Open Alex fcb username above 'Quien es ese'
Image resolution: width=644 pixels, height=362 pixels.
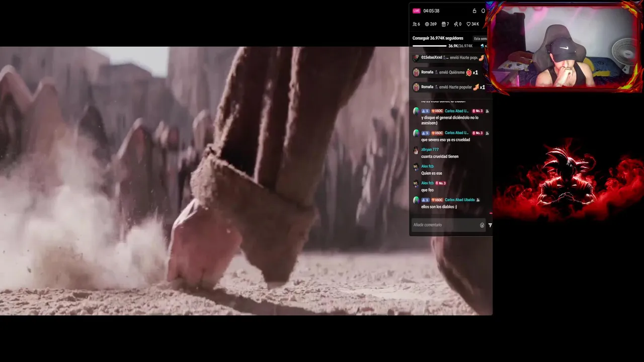[427, 166]
